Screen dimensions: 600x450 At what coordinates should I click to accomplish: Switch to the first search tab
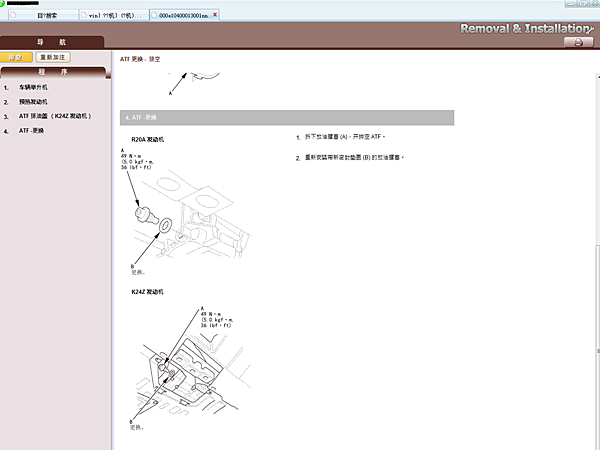pyautogui.click(x=43, y=15)
